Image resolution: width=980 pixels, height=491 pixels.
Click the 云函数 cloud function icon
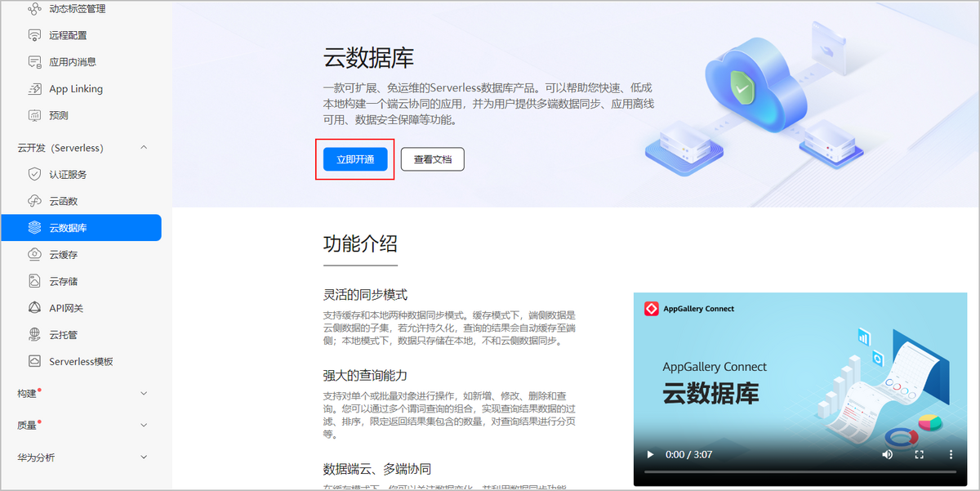[x=34, y=201]
